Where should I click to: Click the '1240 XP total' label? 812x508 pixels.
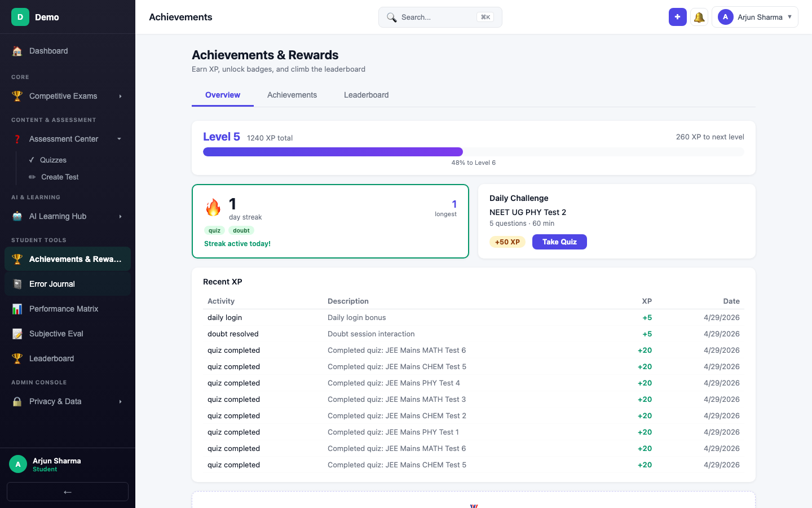click(270, 138)
